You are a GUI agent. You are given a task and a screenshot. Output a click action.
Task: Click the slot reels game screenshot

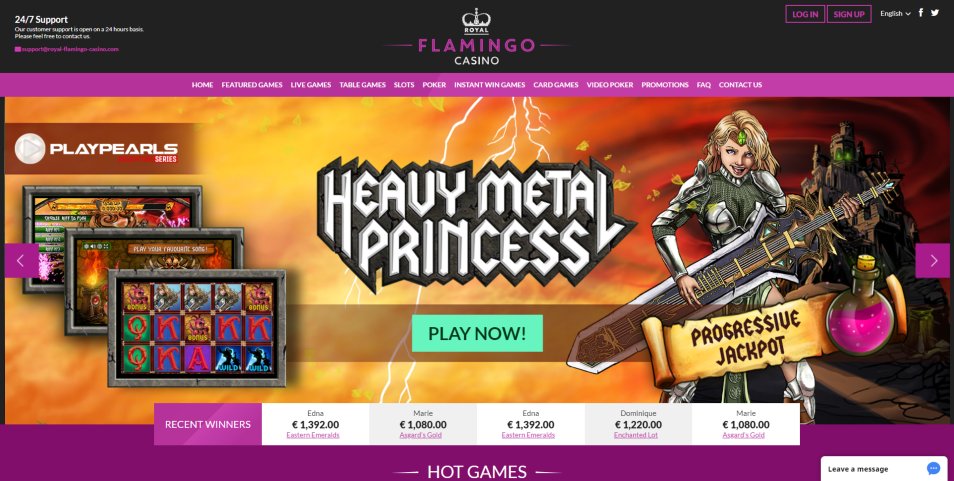click(x=197, y=328)
